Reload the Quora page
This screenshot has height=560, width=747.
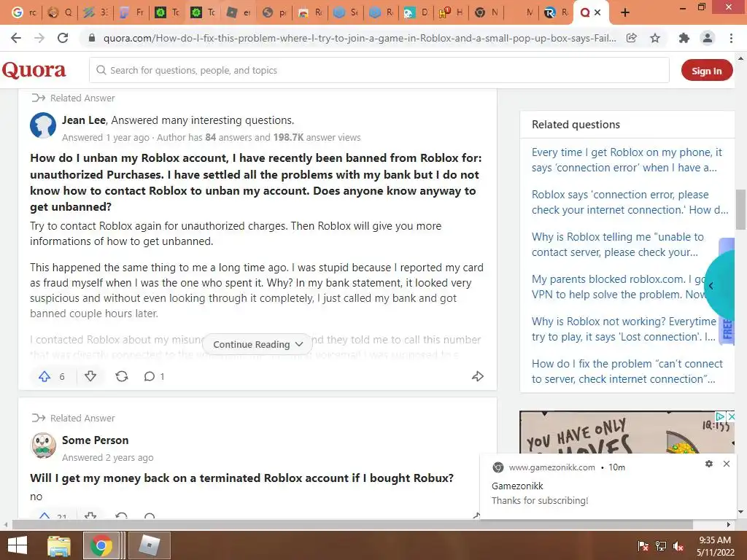(x=63, y=38)
